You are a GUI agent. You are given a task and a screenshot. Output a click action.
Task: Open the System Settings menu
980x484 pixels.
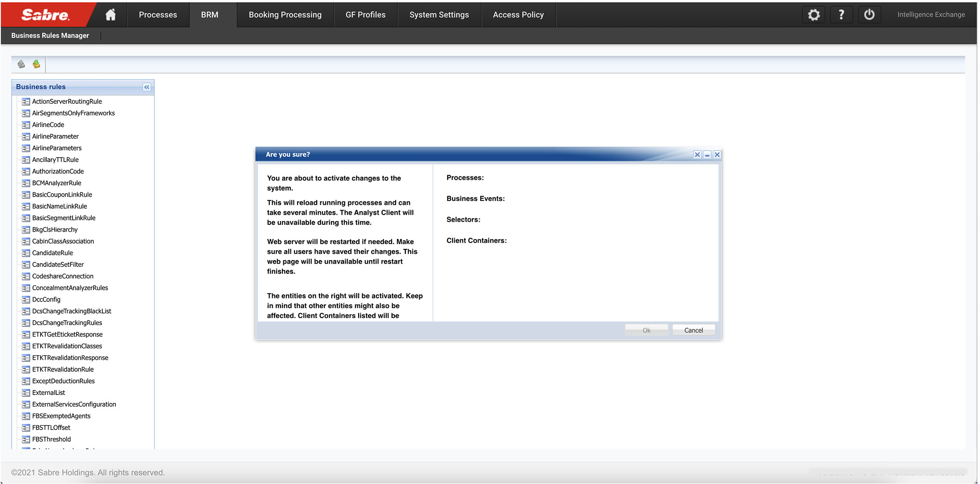pos(439,15)
